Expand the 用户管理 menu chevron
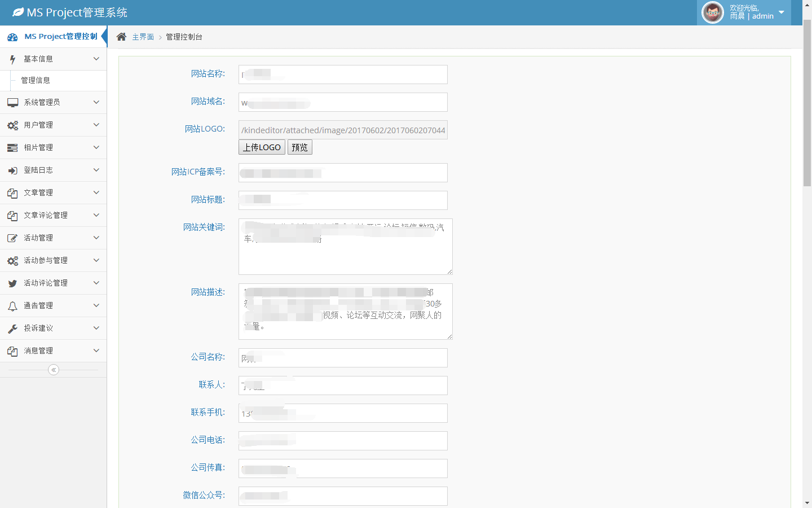The image size is (812, 508). coord(96,125)
